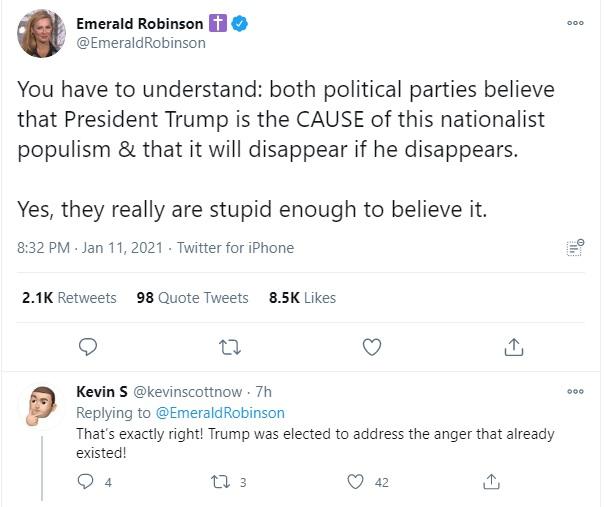View the 2.1K Retweets list
Screen dimensions: 606x507
pos(69,298)
